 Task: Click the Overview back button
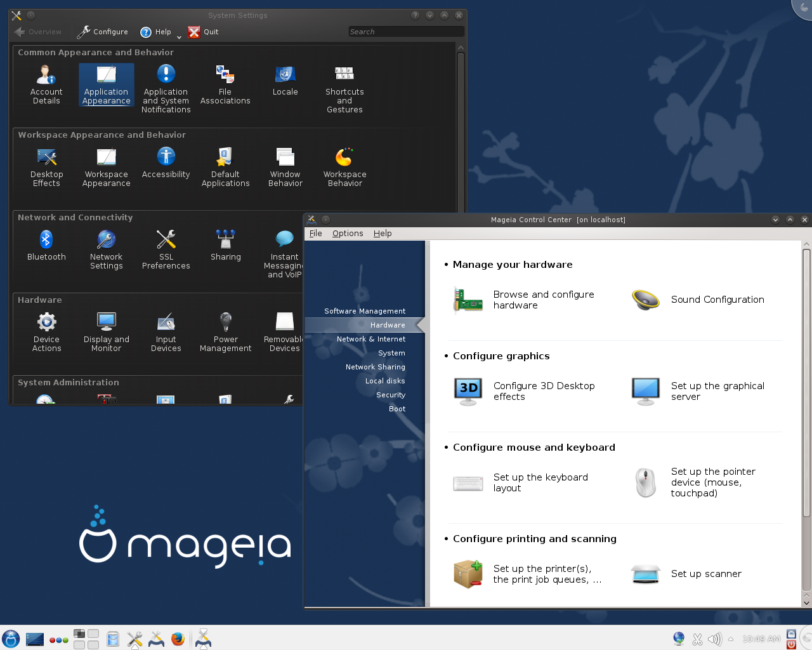[x=38, y=32]
